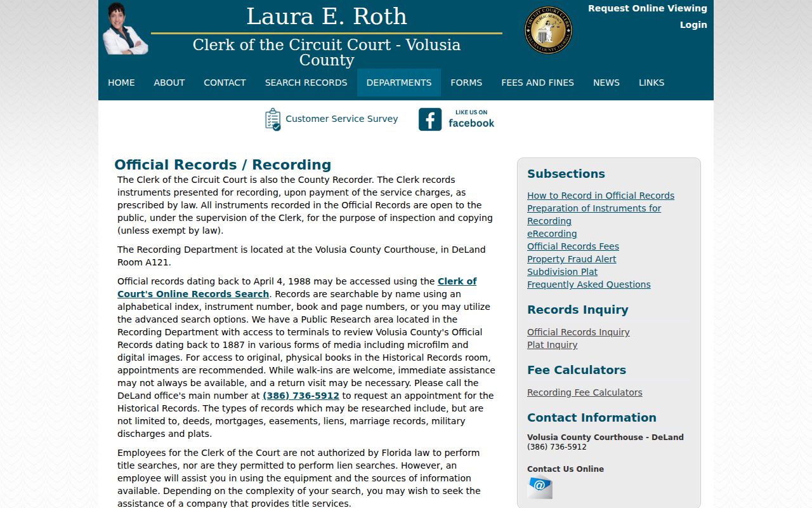
Task: Open the Frequently Asked Questions link
Action: tap(589, 284)
